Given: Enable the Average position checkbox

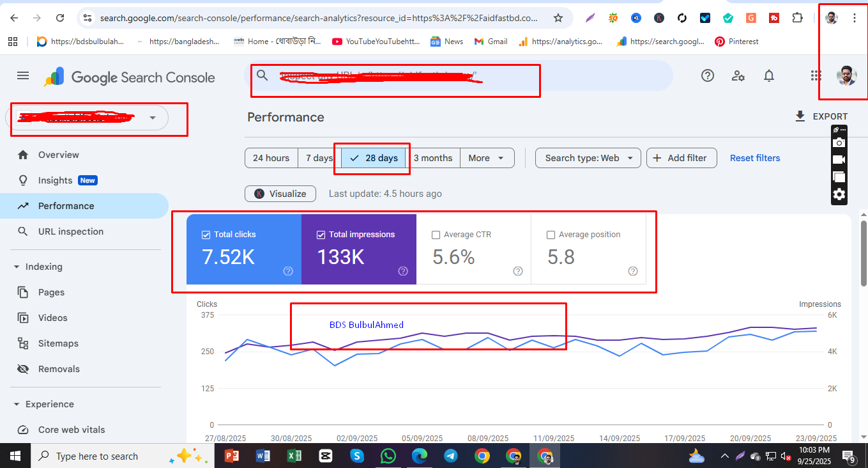Looking at the screenshot, I should click(x=551, y=235).
